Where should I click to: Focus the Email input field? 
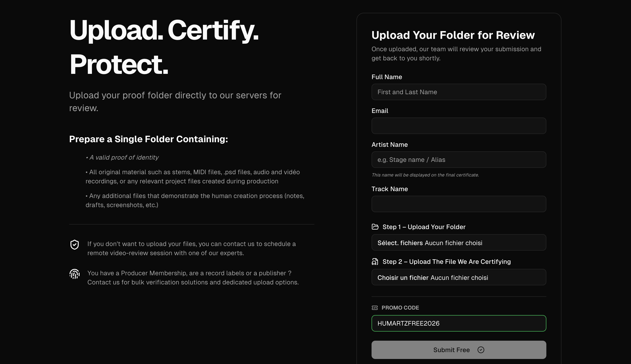click(x=459, y=126)
